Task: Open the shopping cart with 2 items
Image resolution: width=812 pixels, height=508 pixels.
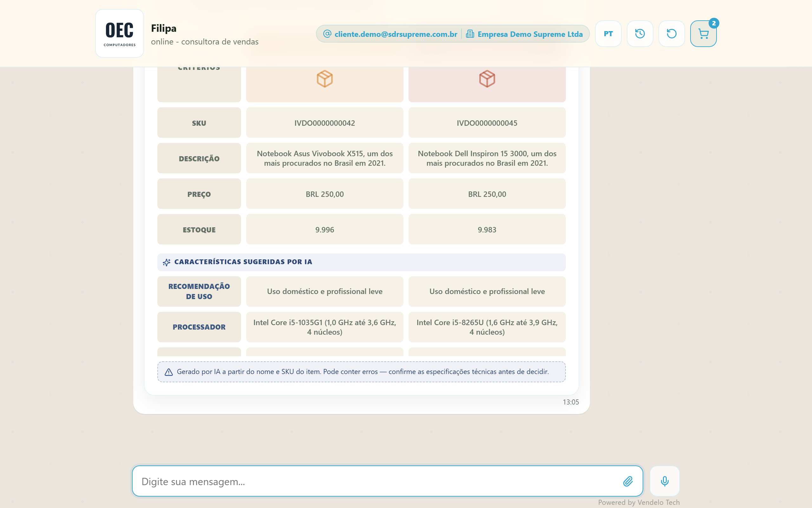Action: 703,34
